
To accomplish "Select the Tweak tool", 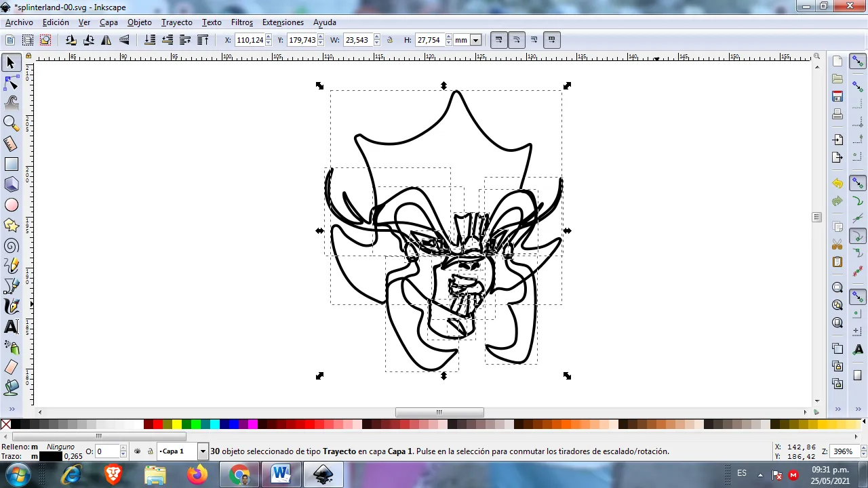I will tap(11, 103).
